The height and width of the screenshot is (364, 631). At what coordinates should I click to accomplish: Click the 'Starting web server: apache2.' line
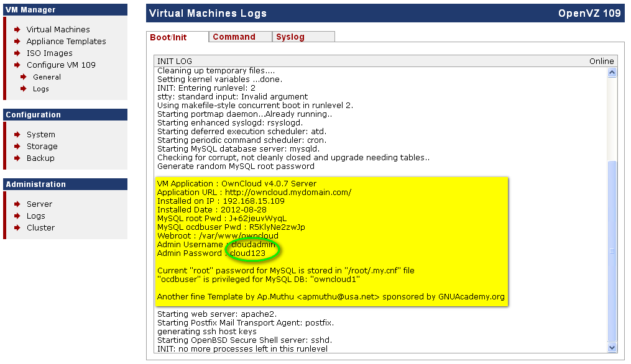coord(217,314)
